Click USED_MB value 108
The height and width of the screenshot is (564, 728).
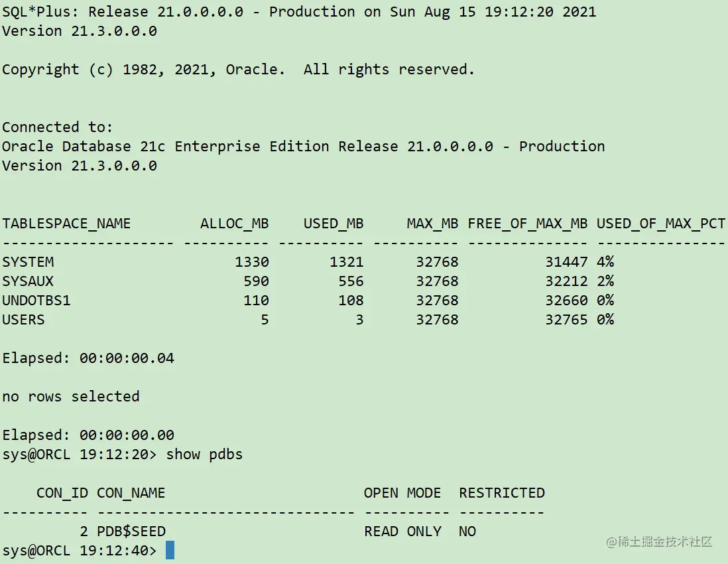[x=351, y=300]
